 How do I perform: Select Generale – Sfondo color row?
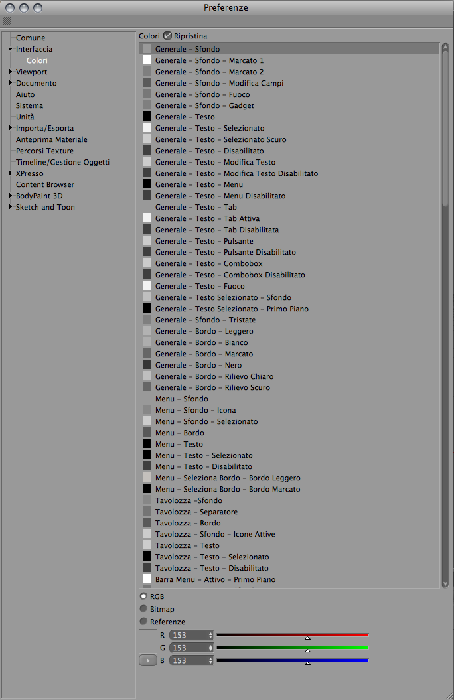tap(289, 49)
